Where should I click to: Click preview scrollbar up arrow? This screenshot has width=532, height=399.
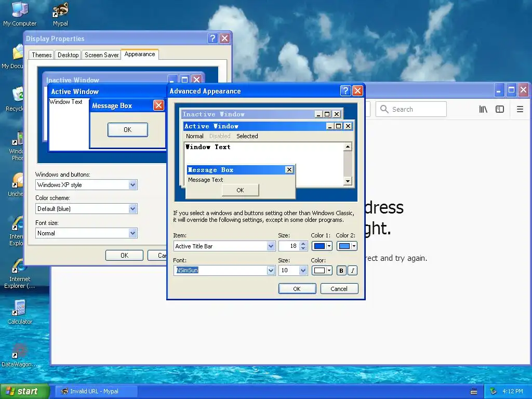[x=348, y=147]
